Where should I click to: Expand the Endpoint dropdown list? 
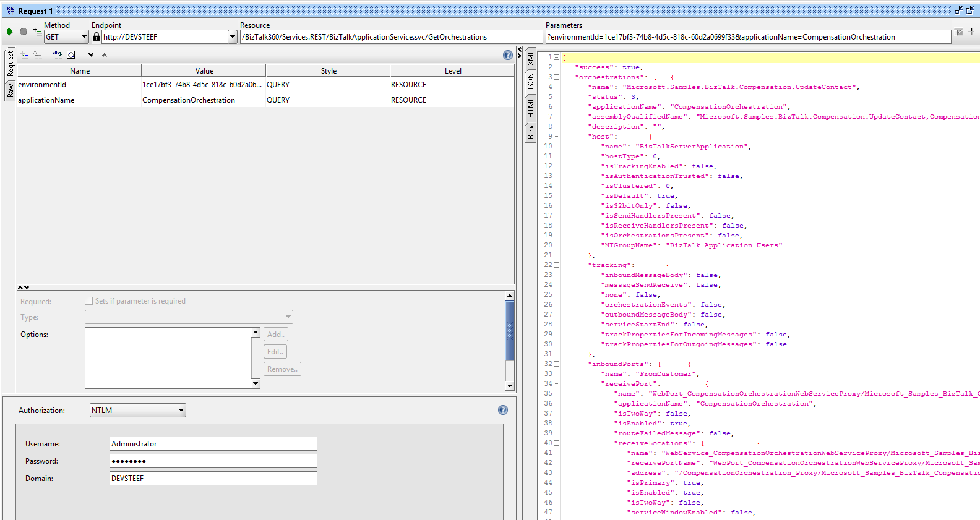(x=233, y=37)
